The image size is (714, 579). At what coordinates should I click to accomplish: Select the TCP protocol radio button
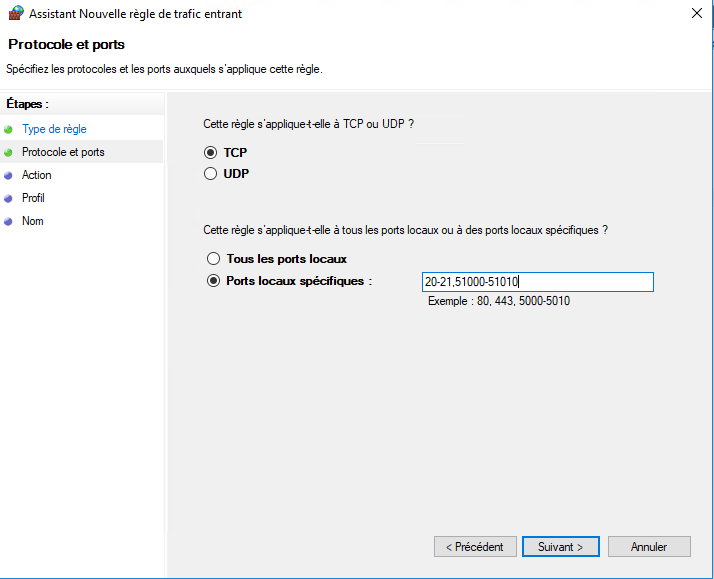[210, 152]
